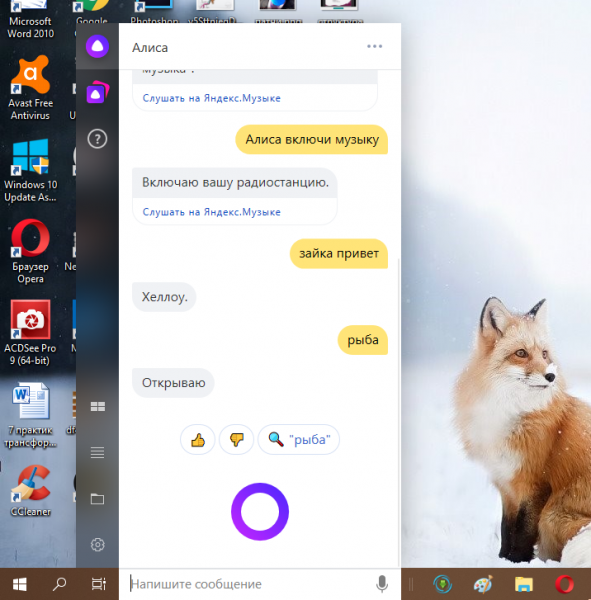Open Alisa settings gear icon
This screenshot has width=591, height=600.
pyautogui.click(x=97, y=545)
